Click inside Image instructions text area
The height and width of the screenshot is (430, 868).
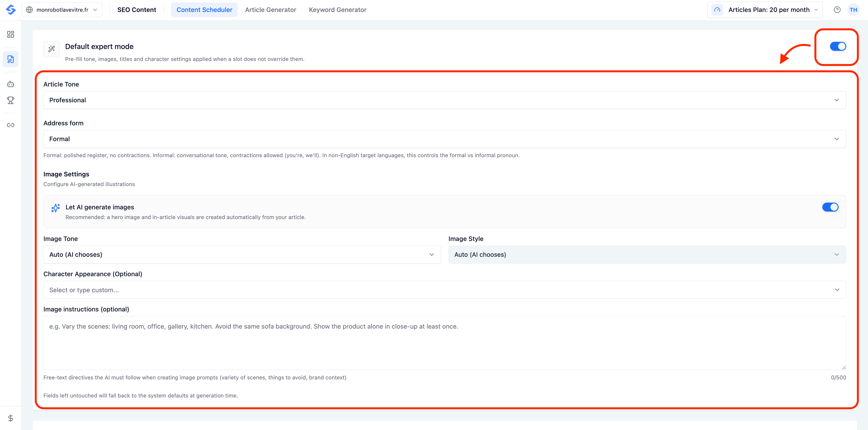444,343
